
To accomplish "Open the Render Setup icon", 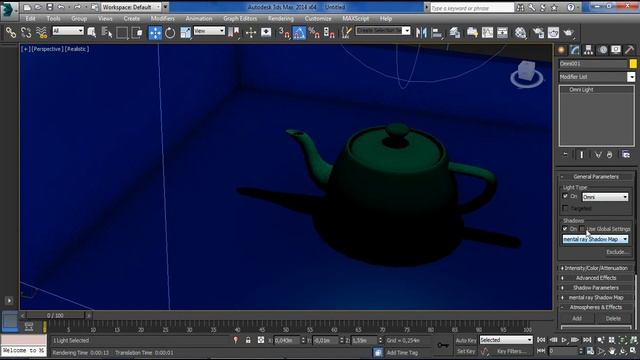I will 538,33.
